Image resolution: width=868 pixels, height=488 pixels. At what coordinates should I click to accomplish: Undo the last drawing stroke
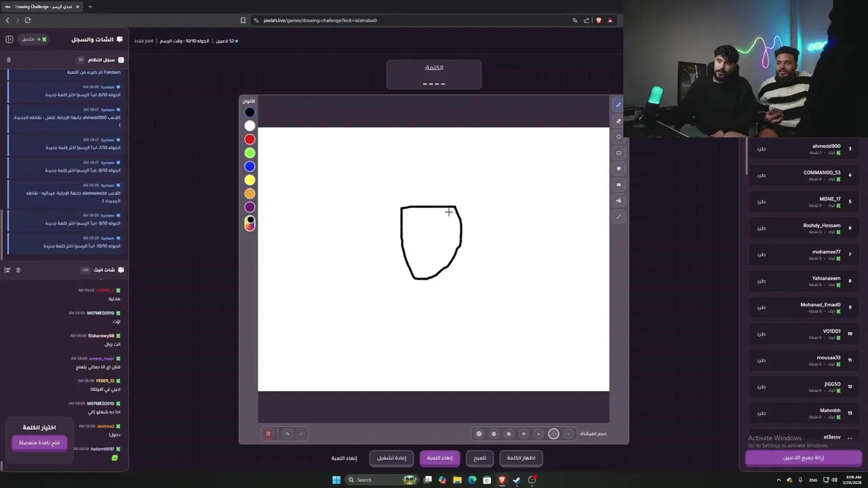click(x=287, y=434)
